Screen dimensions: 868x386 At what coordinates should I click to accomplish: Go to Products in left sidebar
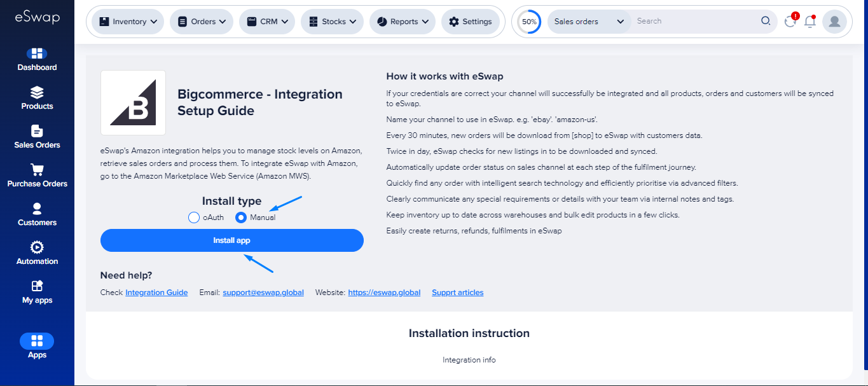tap(37, 93)
